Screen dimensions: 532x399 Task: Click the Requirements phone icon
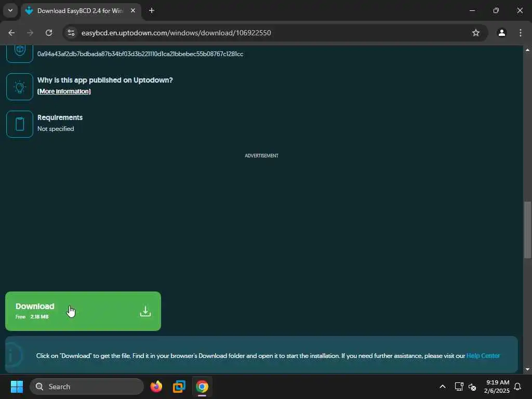coord(20,124)
